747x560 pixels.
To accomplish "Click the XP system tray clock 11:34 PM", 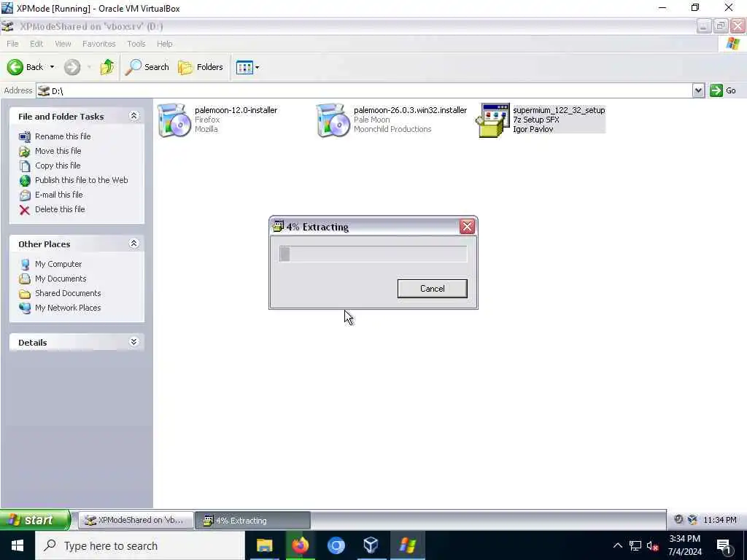I will pos(719,520).
